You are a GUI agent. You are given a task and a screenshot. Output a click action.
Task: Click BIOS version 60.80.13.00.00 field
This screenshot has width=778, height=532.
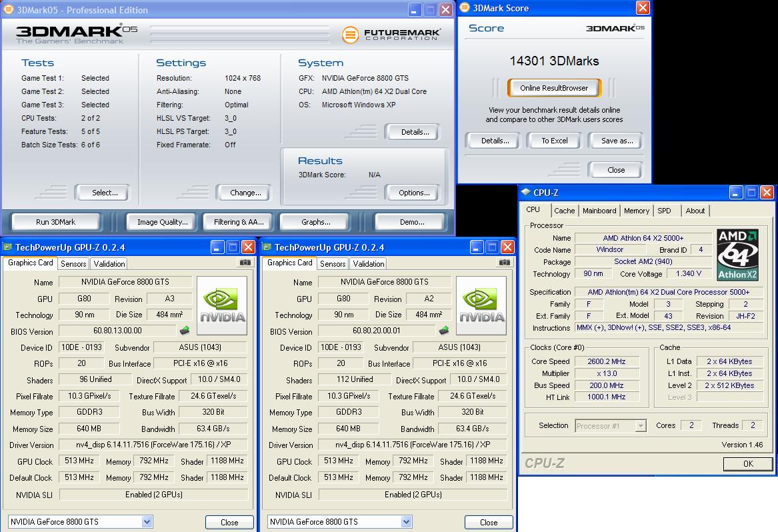(117, 330)
